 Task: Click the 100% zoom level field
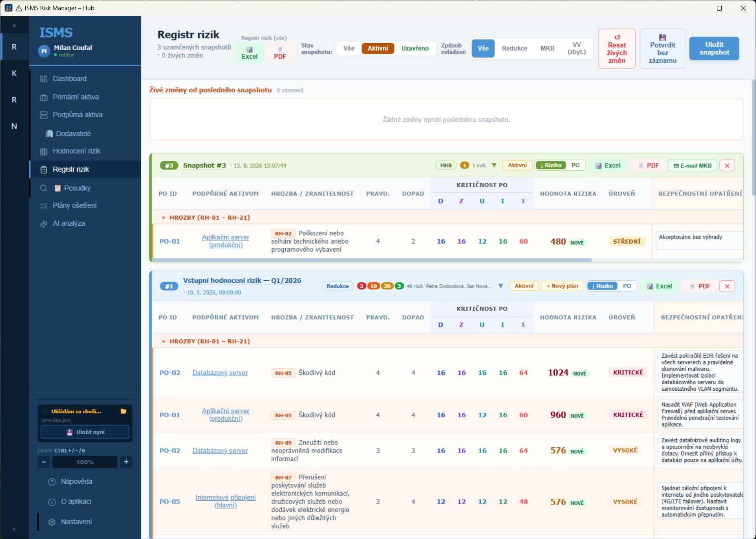tap(85, 462)
